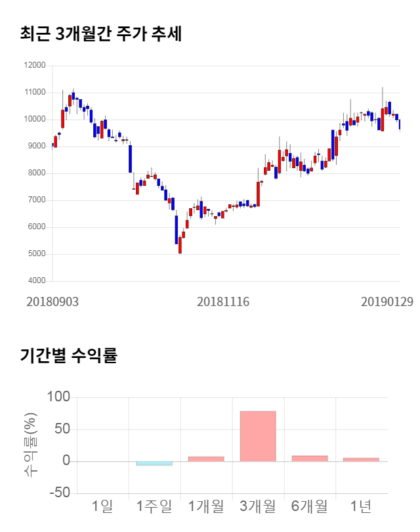Viewport: 420px width, 532px height.
Task: Click the 기간별 수익률 heading
Action: point(68,356)
